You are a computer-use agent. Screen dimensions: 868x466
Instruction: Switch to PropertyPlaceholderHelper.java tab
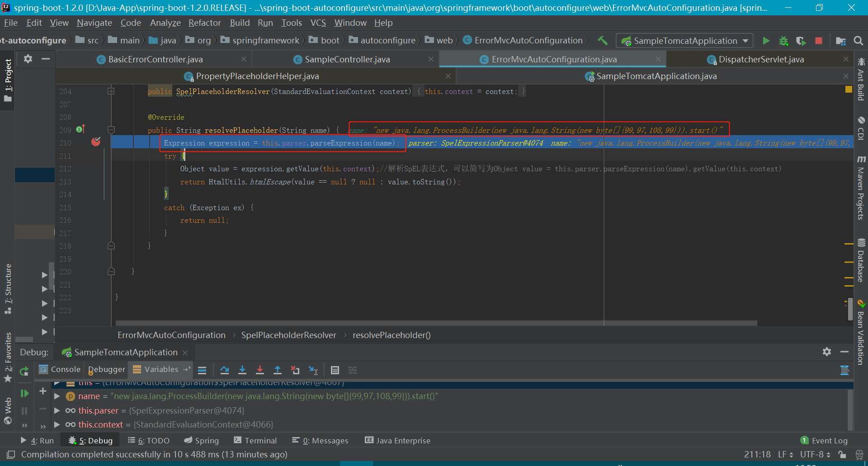click(257, 76)
